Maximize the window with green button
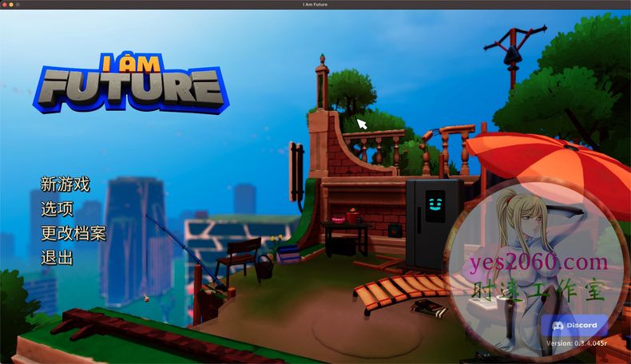631x364 pixels. [19, 5]
